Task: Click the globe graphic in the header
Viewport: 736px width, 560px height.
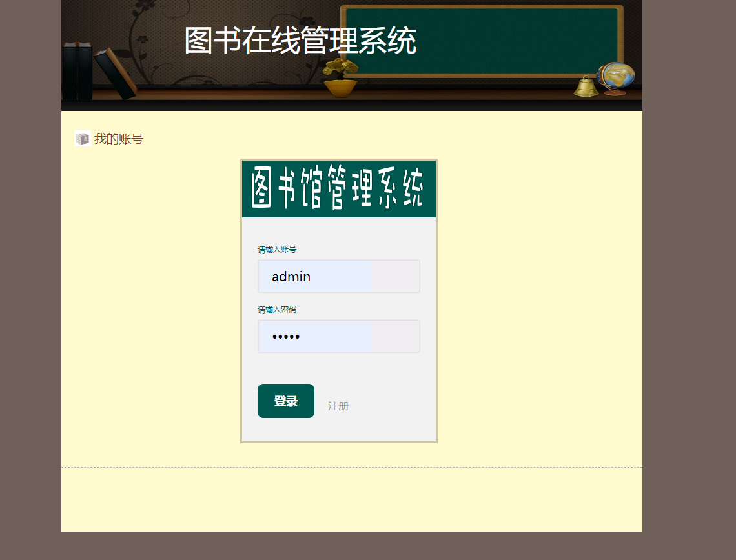Action: pyautogui.click(x=617, y=75)
